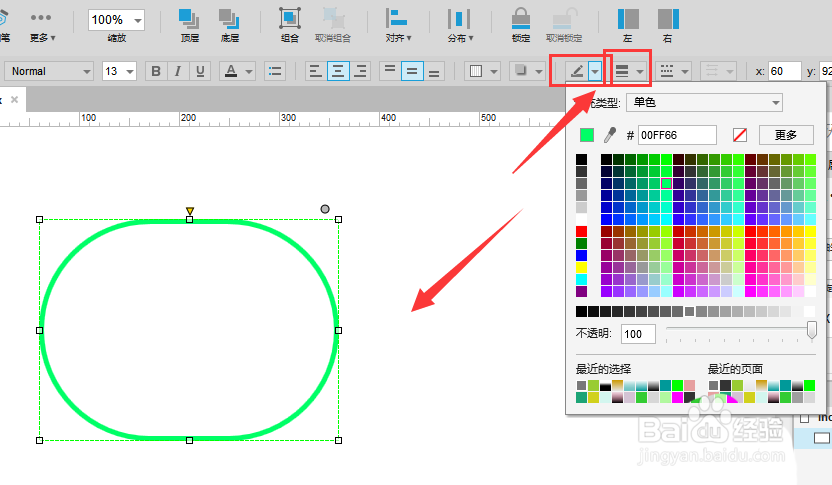Click the line color pen icon
Image resolution: width=832 pixels, height=485 pixels.
(x=577, y=71)
